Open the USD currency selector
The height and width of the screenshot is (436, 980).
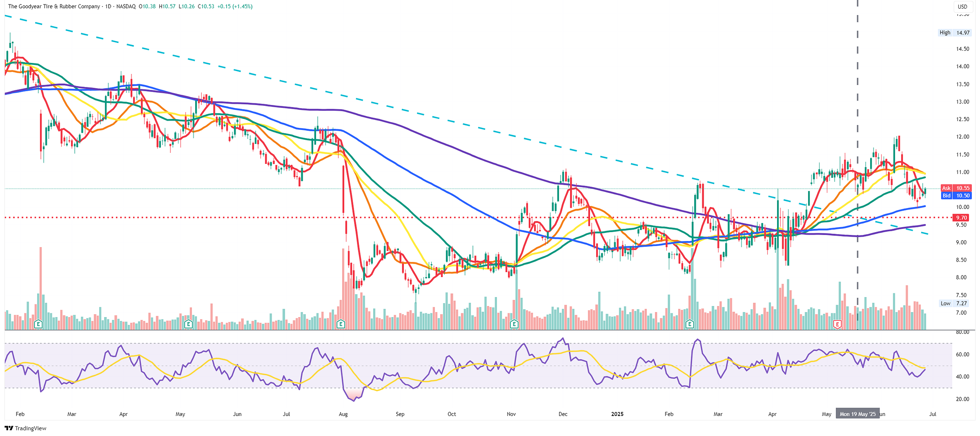coord(962,7)
